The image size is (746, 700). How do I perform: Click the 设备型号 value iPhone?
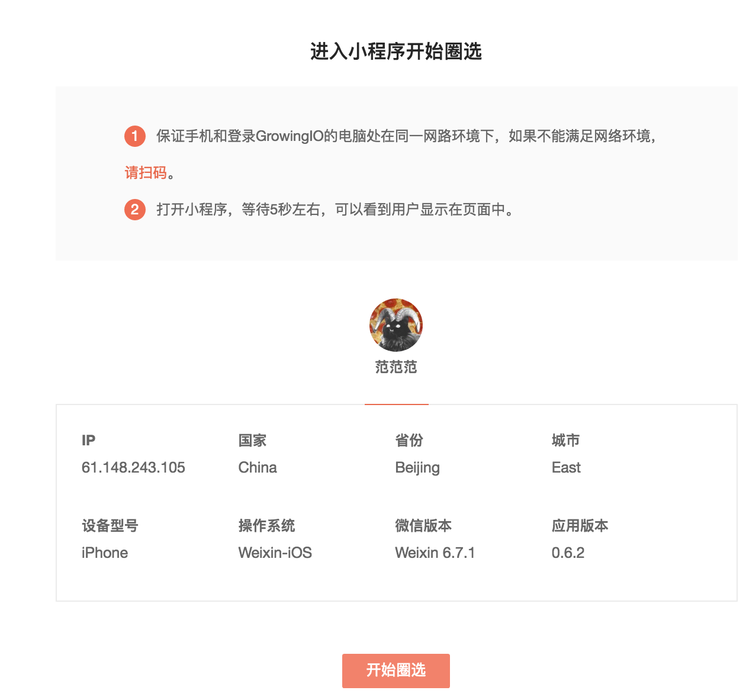pyautogui.click(x=105, y=553)
